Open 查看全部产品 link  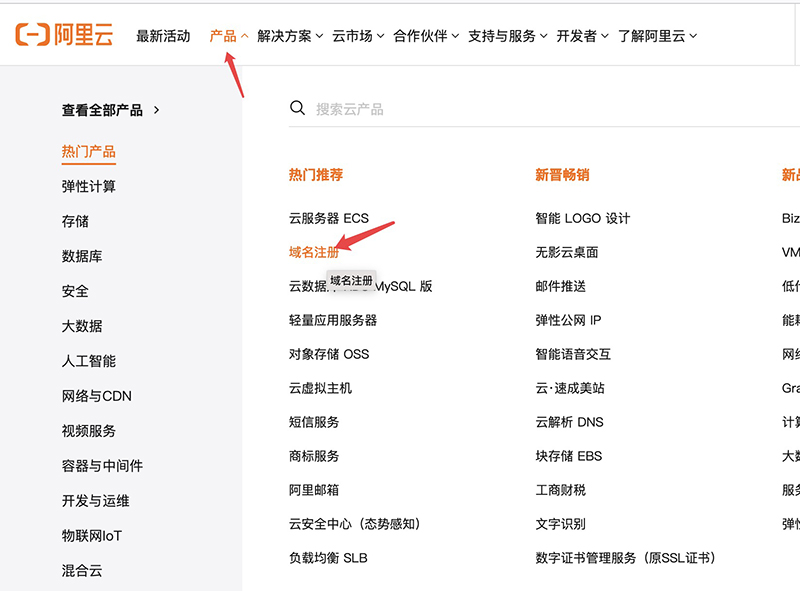click(x=111, y=110)
